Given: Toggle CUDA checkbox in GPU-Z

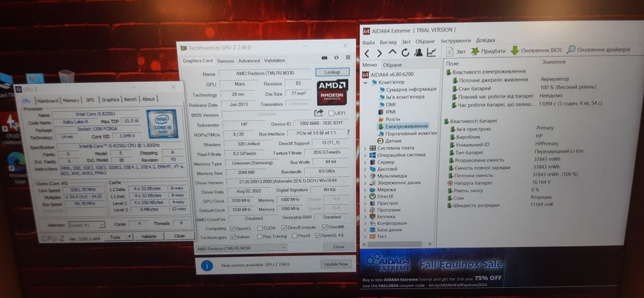Looking at the screenshot, I should [x=260, y=228].
